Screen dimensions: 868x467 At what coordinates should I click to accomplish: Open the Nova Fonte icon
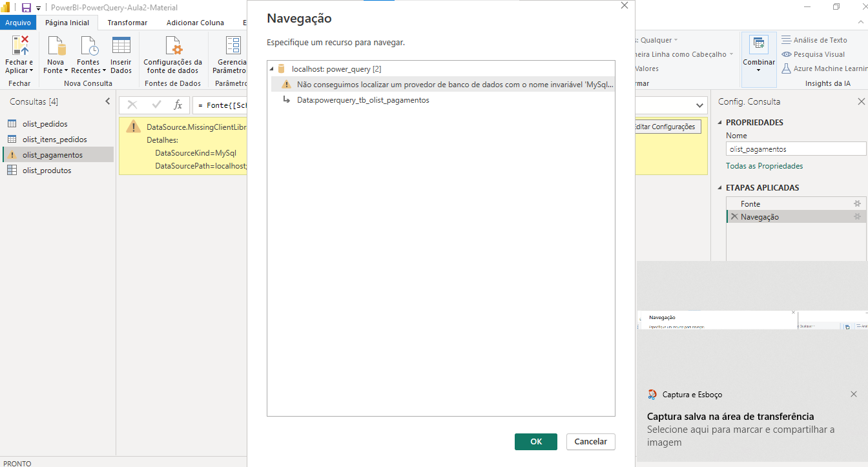click(x=56, y=47)
